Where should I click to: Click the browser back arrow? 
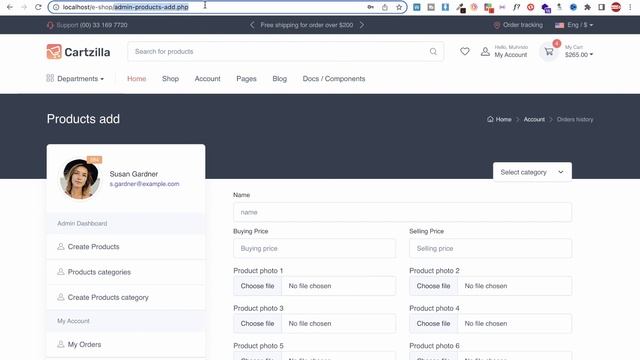(10, 7)
